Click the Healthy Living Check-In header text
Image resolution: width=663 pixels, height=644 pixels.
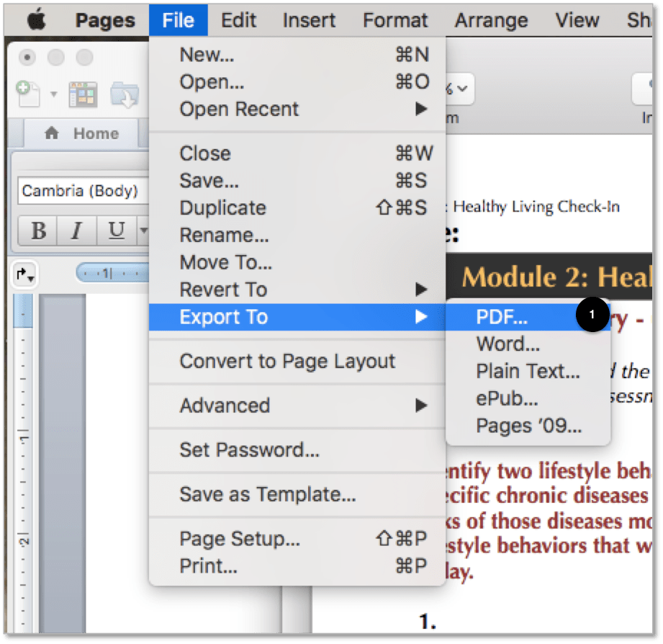pyautogui.click(x=536, y=207)
